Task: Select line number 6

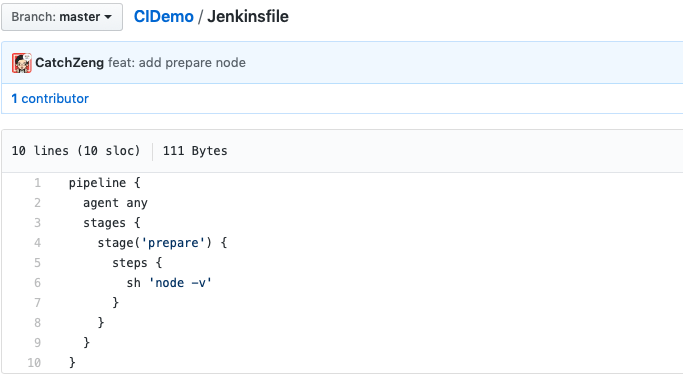Action: pyautogui.click(x=37, y=283)
